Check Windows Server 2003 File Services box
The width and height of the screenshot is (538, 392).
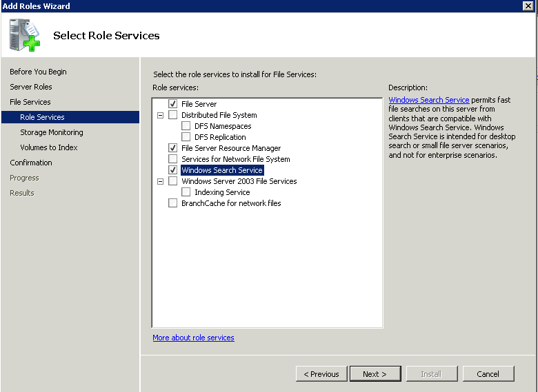pos(173,180)
